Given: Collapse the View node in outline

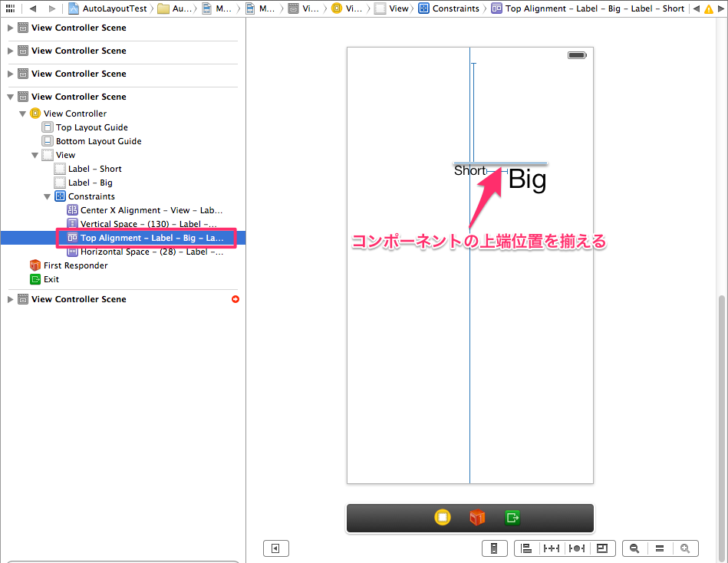Looking at the screenshot, I should pyautogui.click(x=35, y=155).
